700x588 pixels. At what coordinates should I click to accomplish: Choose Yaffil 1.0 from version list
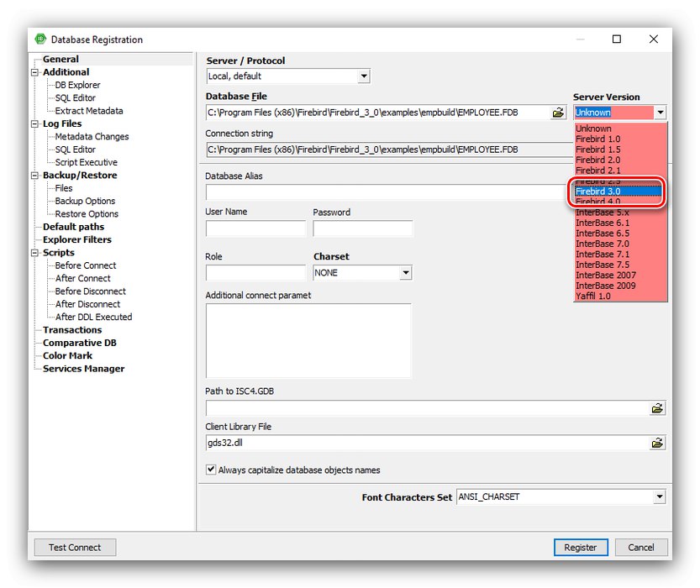click(620, 297)
